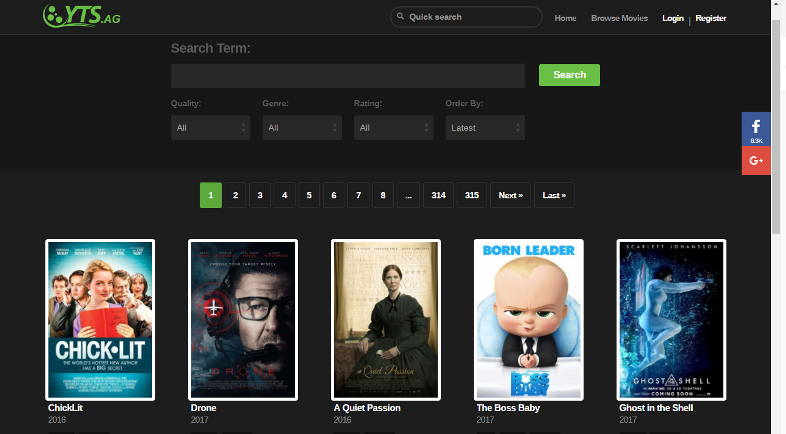The width and height of the screenshot is (786, 434).
Task: Click the Drone title link
Action: (x=203, y=408)
